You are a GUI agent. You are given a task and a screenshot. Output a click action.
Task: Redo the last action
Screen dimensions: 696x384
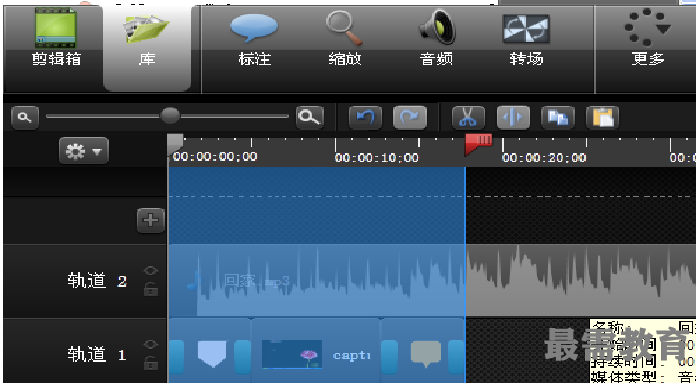tap(410, 118)
